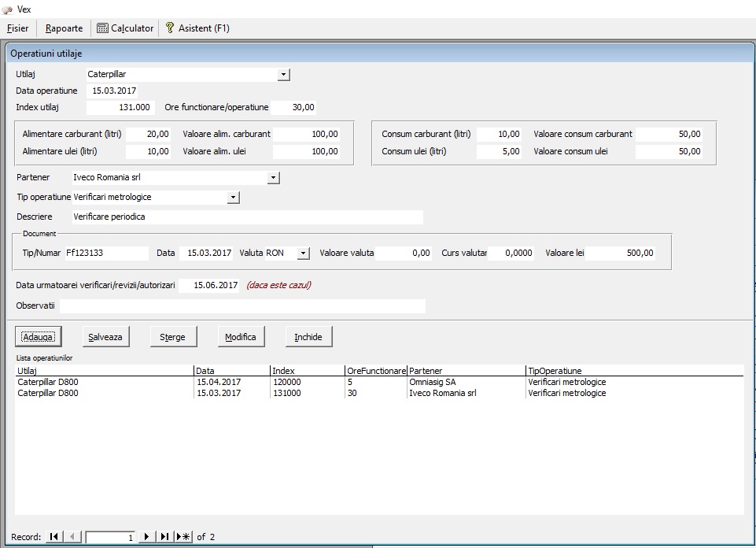Click the Index column header in list
The width and height of the screenshot is (756, 548).
308,371
